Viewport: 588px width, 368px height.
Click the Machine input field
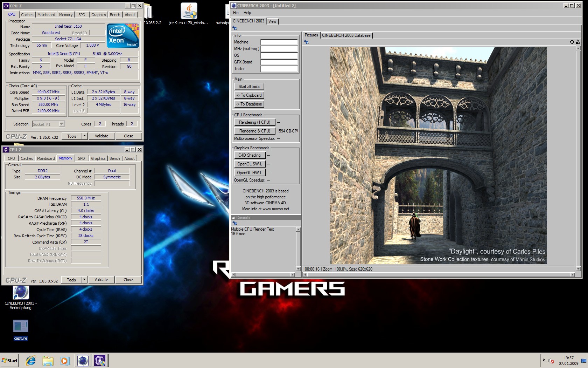coord(279,42)
